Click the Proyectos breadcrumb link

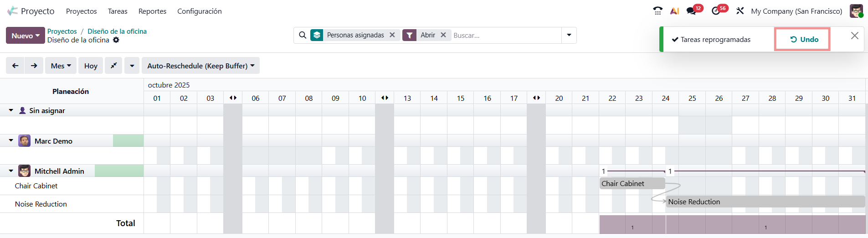[62, 31]
